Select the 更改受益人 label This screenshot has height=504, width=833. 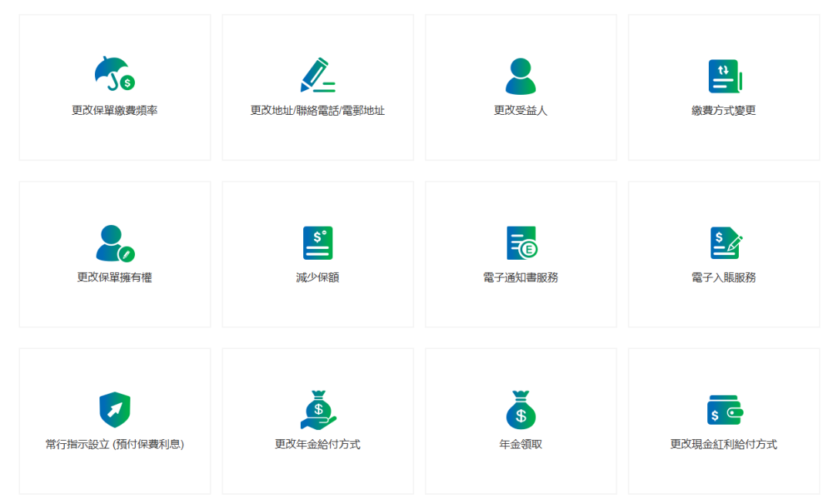[521, 111]
